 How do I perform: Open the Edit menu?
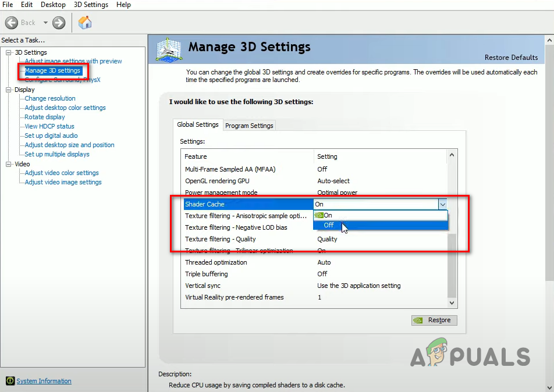(x=27, y=5)
